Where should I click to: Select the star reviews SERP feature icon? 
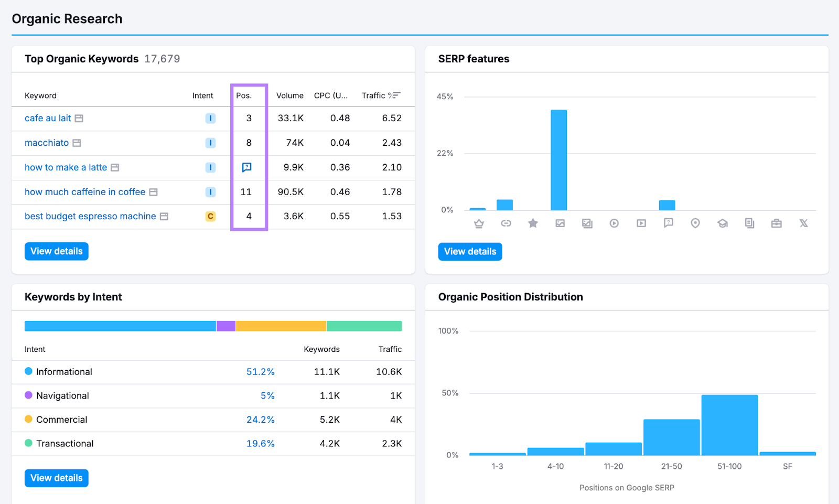pyautogui.click(x=533, y=223)
